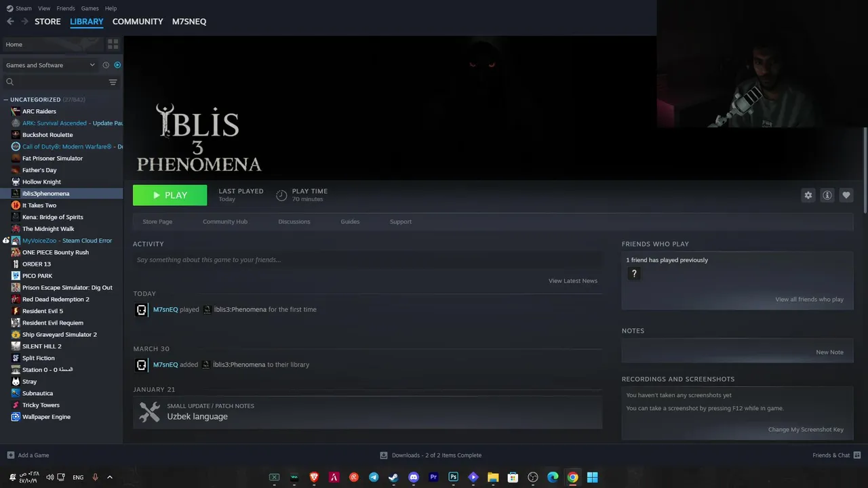The width and height of the screenshot is (868, 488).
Task: Open Google Chrome from the taskbar
Action: pos(572,477)
